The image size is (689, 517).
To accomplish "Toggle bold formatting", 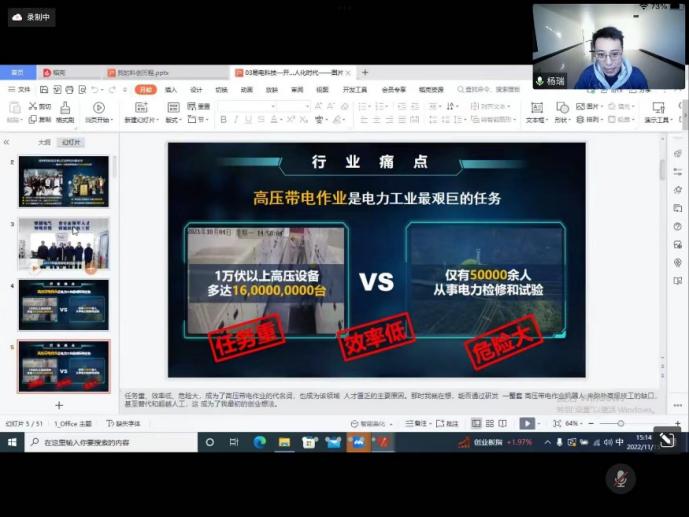I will pos(223,119).
